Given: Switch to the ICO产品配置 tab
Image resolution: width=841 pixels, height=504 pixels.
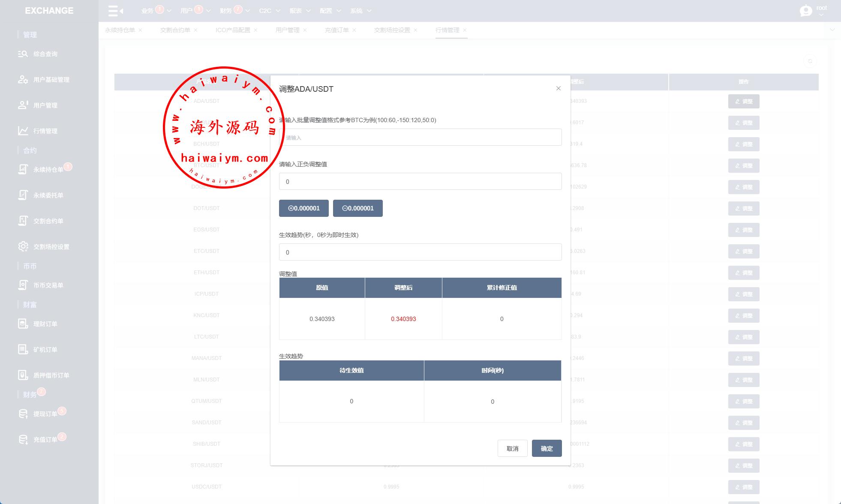Looking at the screenshot, I should 233,30.
